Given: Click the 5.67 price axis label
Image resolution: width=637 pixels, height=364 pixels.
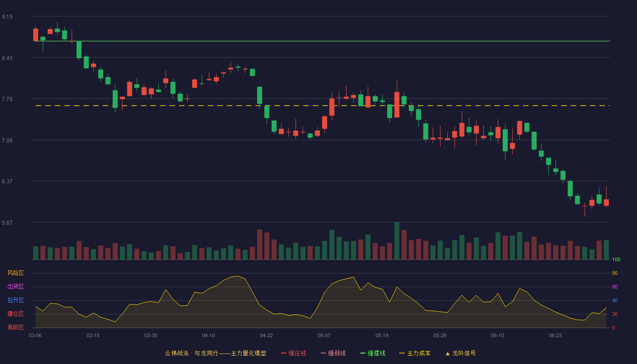Looking at the screenshot, I should [x=7, y=223].
